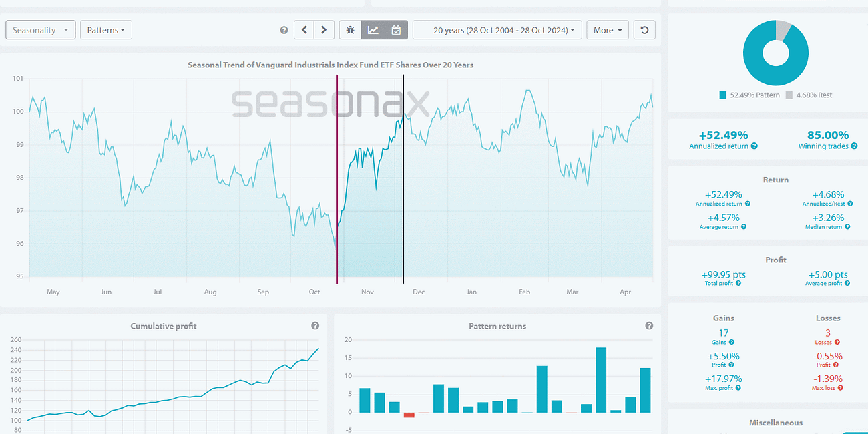Open help for top Annualized return headline
The width and height of the screenshot is (868, 434).
click(x=754, y=146)
